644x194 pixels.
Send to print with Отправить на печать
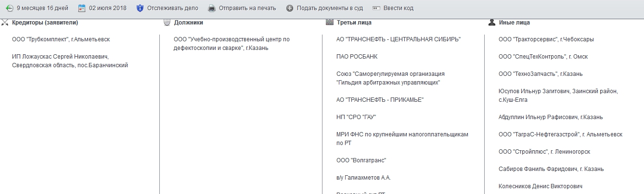(247, 8)
